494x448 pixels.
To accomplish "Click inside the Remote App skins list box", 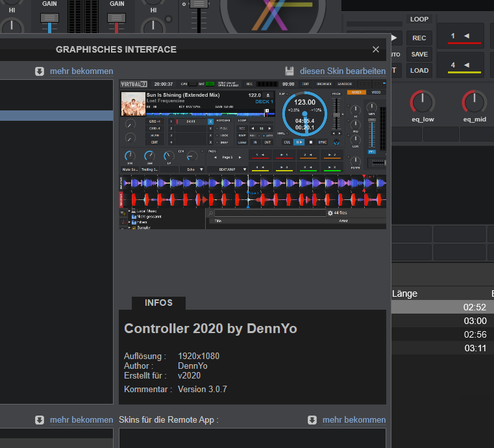I will [253, 438].
